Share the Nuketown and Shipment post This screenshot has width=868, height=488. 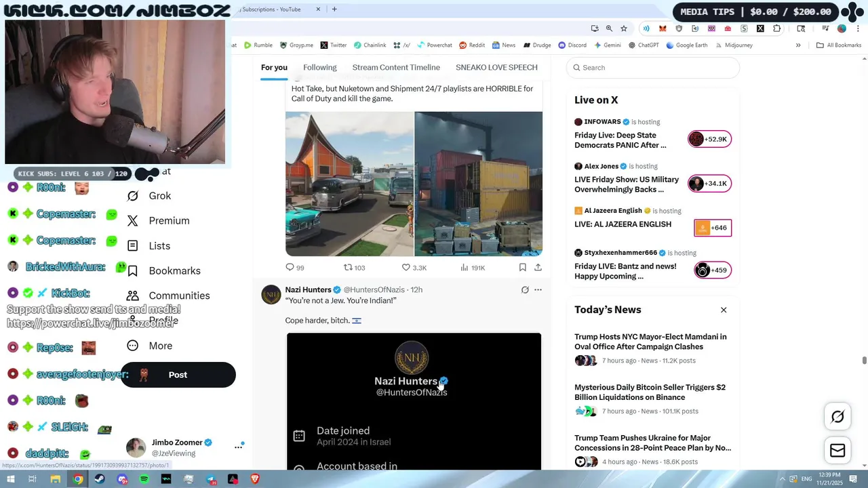point(538,268)
